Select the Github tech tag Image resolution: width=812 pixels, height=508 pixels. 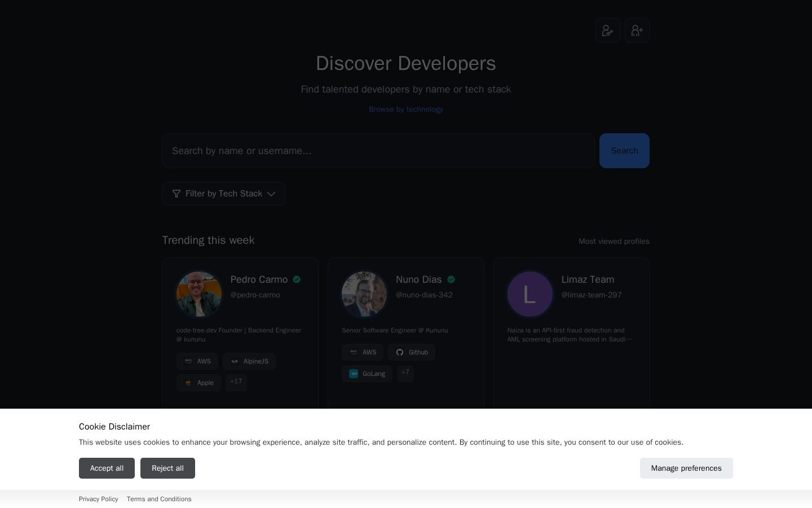[412, 352]
